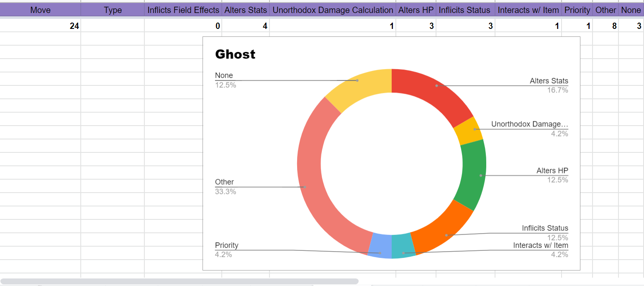
Task: Select the Type column header
Action: pos(113,10)
